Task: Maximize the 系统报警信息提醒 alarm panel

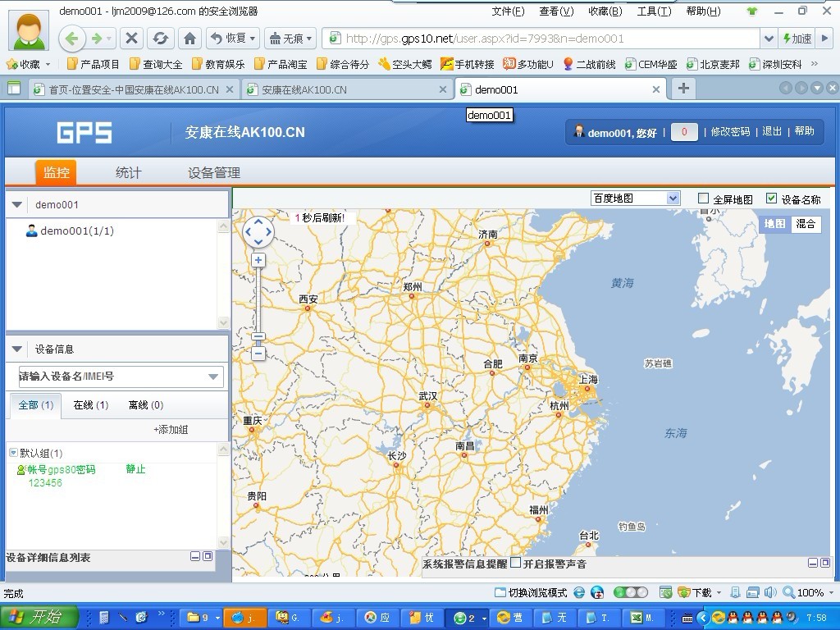Action: pos(825,563)
